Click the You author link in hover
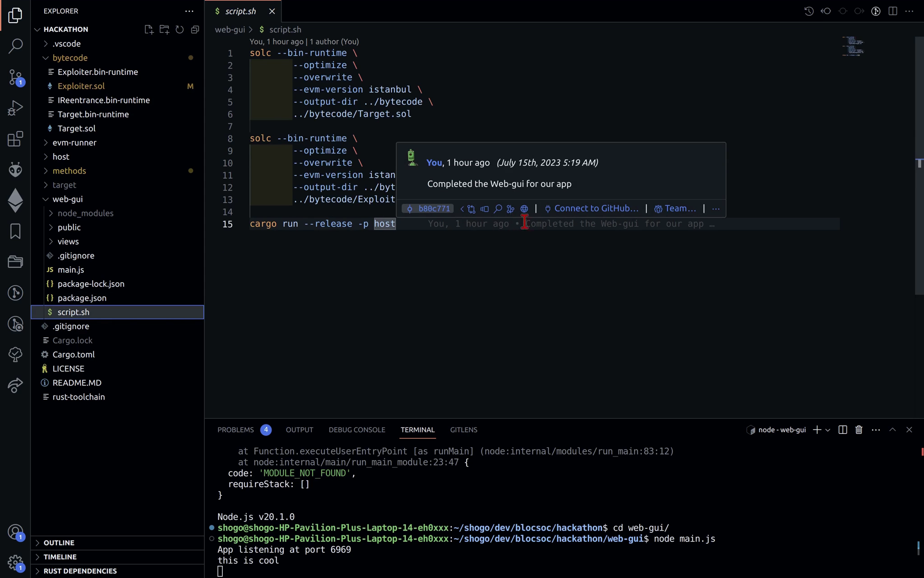 click(x=434, y=163)
